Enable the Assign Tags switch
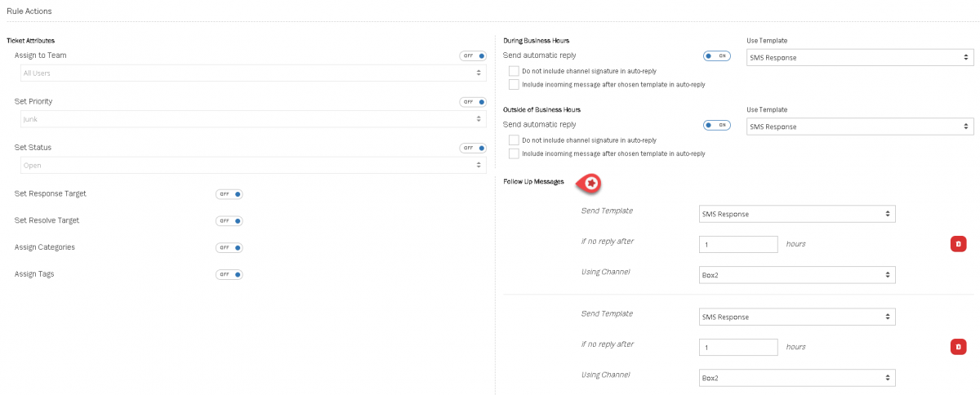Screen dimensions: 980x395 (229, 274)
